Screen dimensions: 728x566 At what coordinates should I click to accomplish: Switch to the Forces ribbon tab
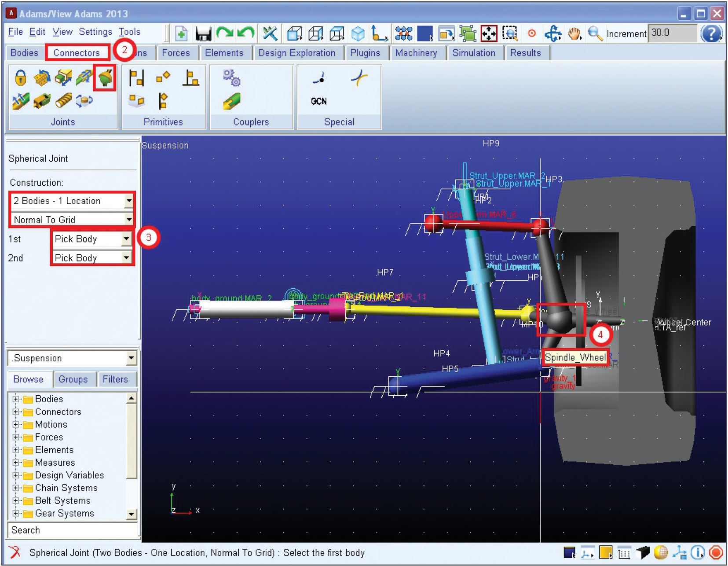pyautogui.click(x=176, y=53)
